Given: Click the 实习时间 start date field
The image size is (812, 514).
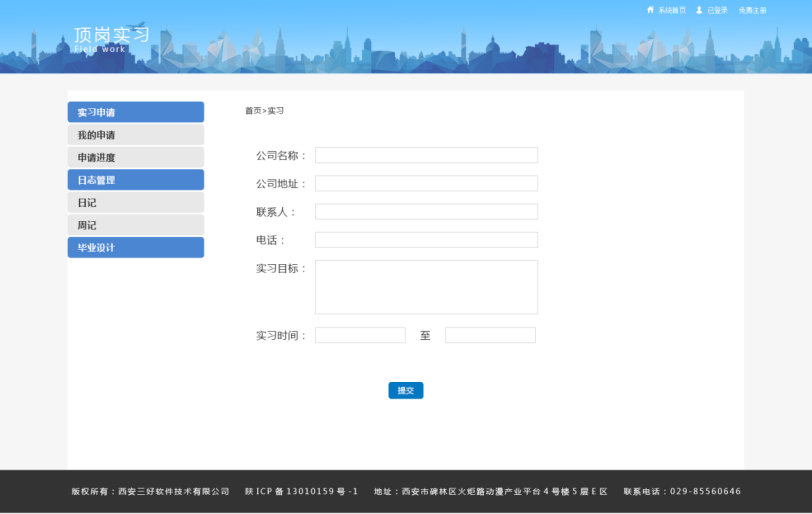Looking at the screenshot, I should 360,335.
